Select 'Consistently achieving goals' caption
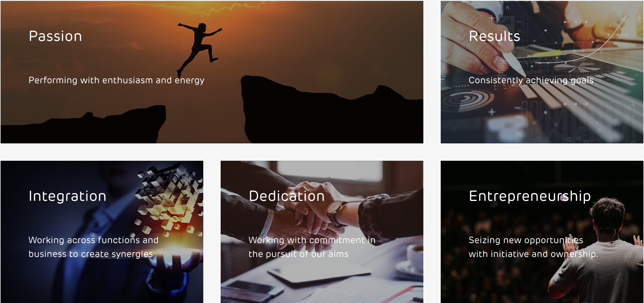Screen dimensions: 644x303 pos(531,80)
